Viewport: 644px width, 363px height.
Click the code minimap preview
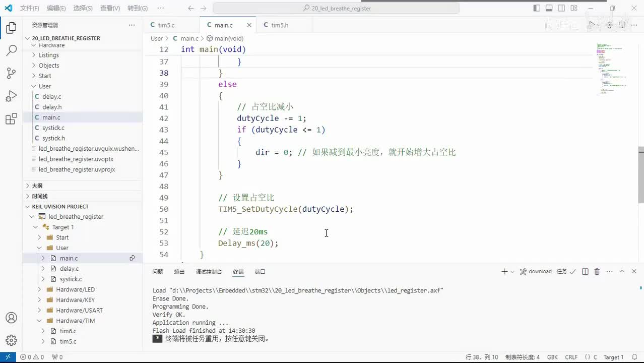[x=612, y=69]
